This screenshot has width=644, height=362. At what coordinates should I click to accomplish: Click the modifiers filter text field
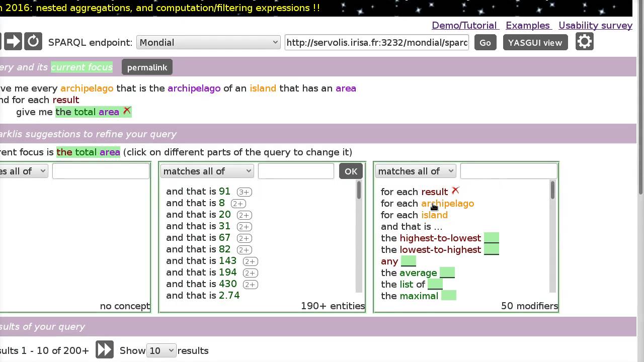click(x=509, y=171)
